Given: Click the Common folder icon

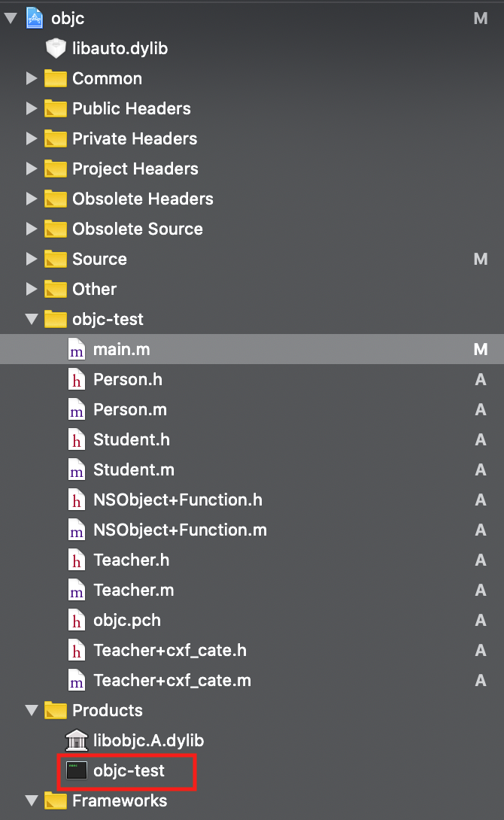Looking at the screenshot, I should [56, 78].
